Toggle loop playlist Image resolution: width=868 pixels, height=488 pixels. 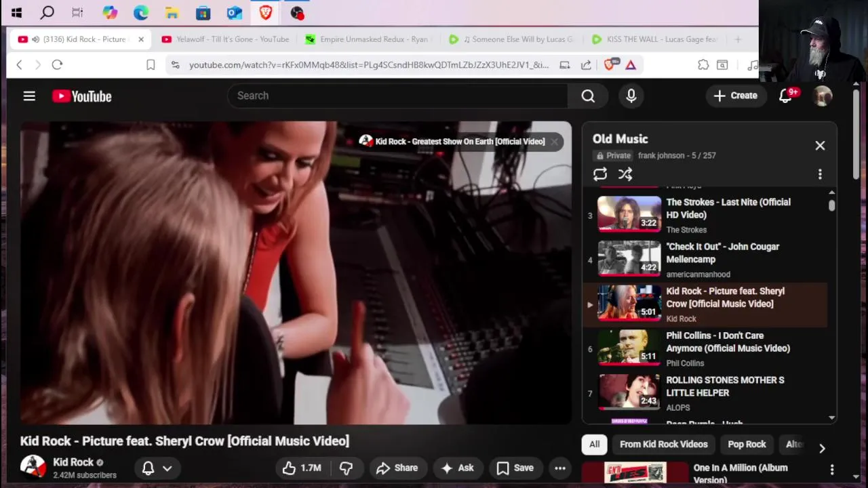click(600, 174)
